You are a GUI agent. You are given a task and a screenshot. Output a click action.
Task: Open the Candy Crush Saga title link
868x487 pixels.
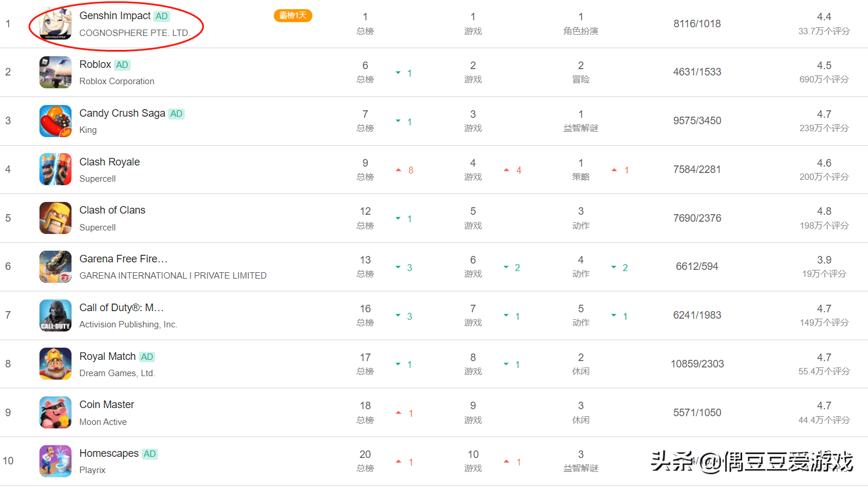click(x=122, y=113)
